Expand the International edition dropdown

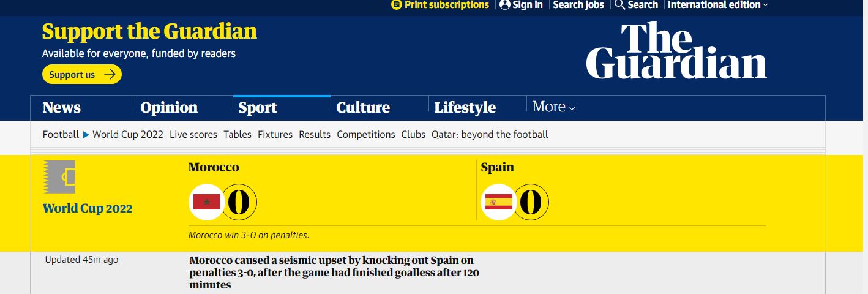717,5
